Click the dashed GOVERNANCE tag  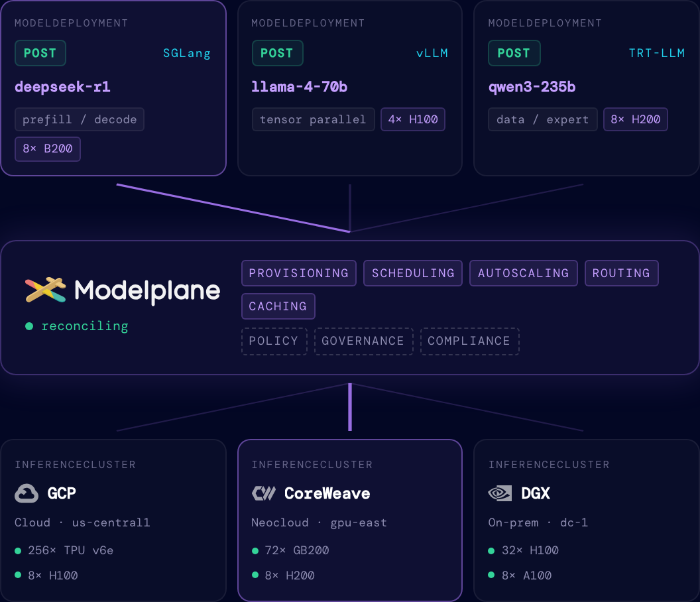(x=363, y=341)
